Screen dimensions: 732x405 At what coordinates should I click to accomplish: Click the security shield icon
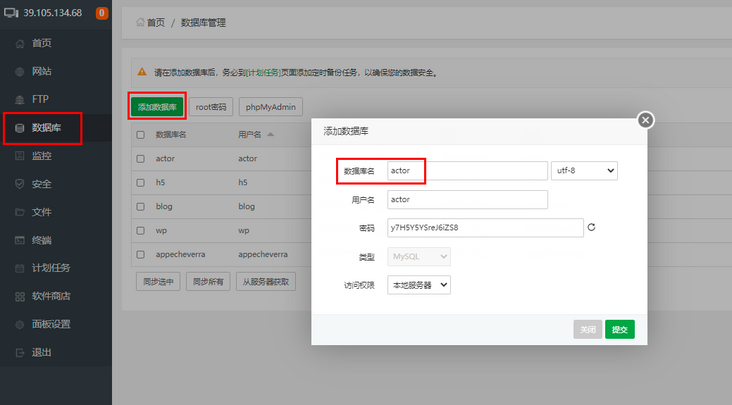pos(20,184)
